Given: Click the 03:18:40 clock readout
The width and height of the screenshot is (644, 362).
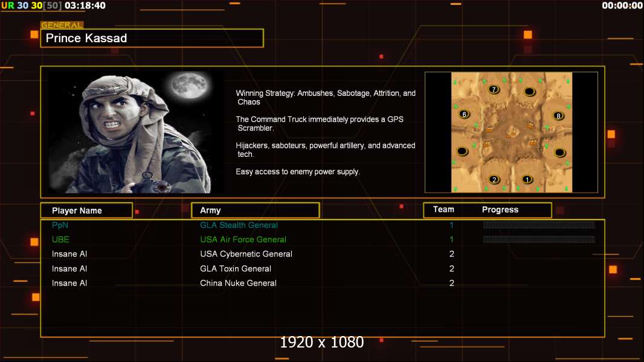Looking at the screenshot, I should [x=85, y=6].
